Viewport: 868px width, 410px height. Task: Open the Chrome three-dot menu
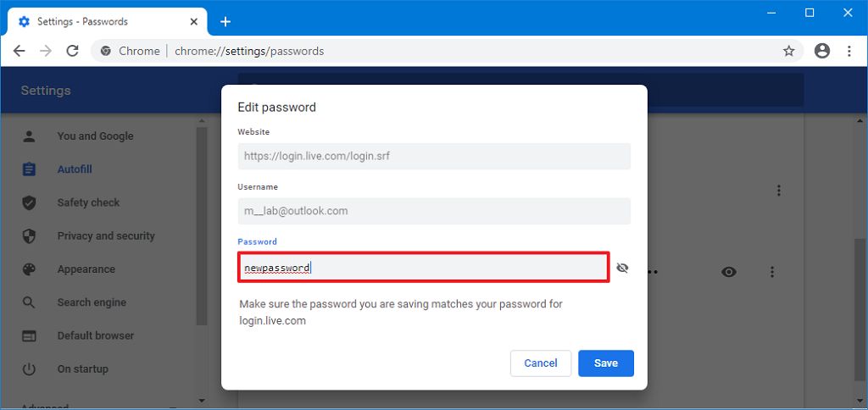849,51
